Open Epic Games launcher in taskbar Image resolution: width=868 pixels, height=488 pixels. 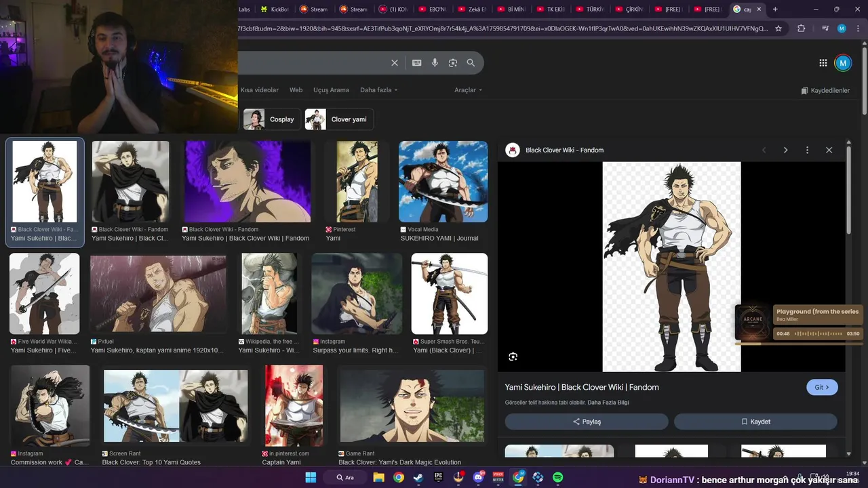[x=439, y=477]
